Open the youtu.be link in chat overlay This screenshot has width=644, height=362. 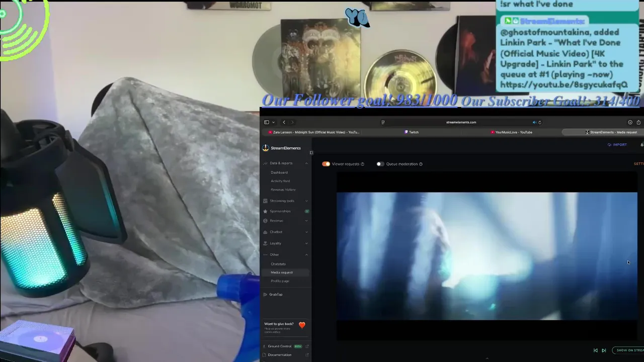[x=563, y=85]
